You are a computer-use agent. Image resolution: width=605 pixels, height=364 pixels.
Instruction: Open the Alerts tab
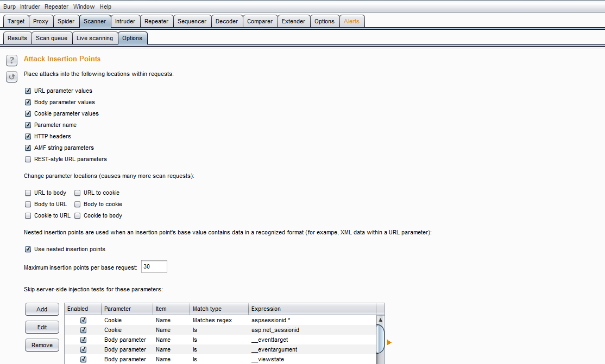[351, 21]
